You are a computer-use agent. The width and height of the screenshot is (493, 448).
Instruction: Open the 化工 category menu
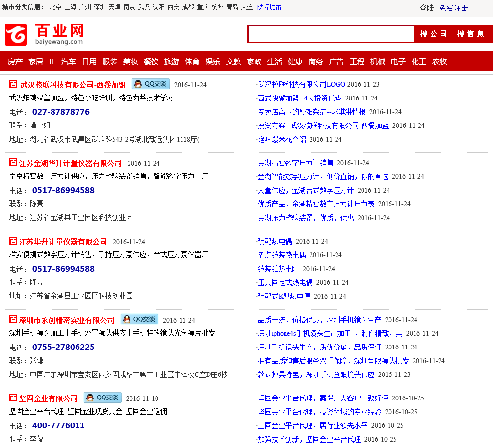419,62
